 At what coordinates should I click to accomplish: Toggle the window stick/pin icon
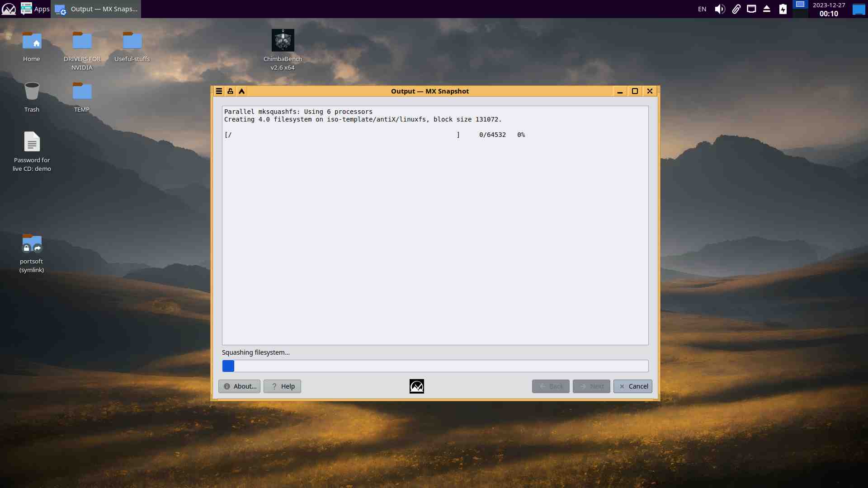coord(230,91)
